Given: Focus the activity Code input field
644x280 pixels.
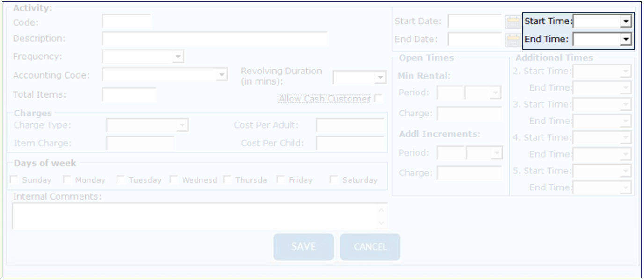Looking at the screenshot, I should pos(126,22).
